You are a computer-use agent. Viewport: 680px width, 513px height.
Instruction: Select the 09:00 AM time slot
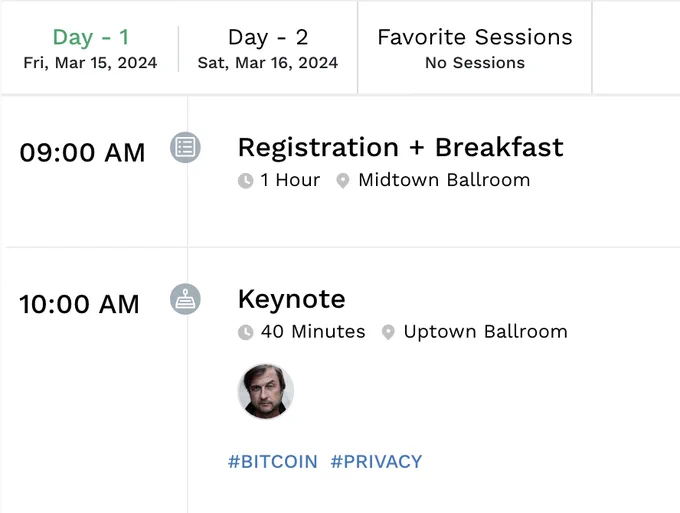[x=82, y=153]
